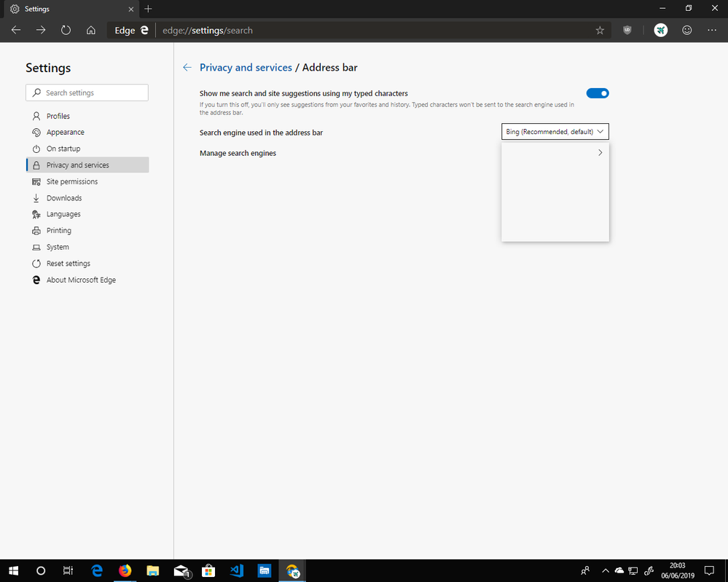Screen dimensions: 728x582
Task: Close the Settings tab
Action: [x=131, y=9]
